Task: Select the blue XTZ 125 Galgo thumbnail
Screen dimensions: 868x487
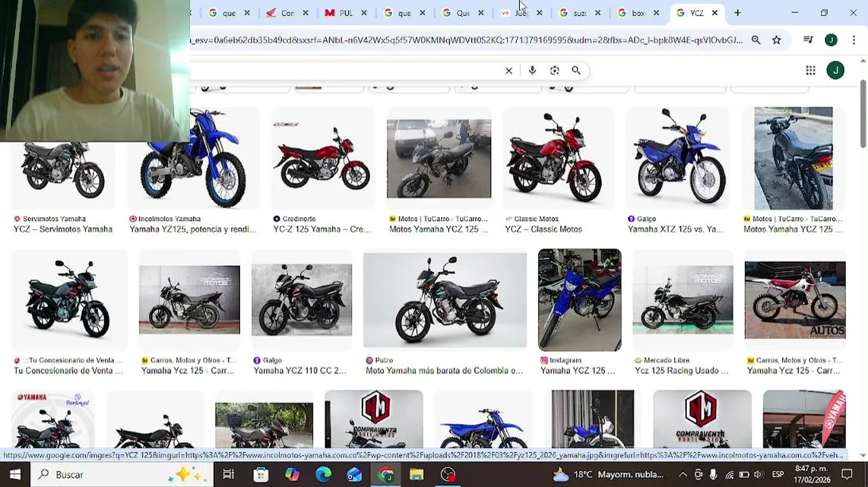Action: [678, 159]
